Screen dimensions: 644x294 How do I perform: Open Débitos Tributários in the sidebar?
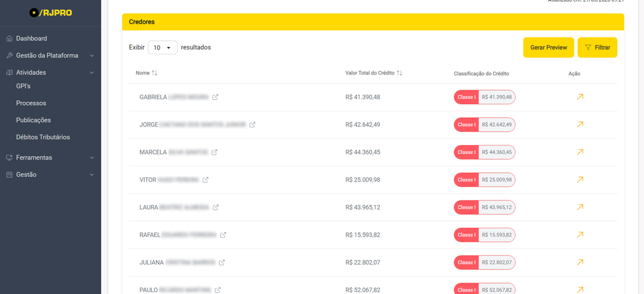(x=43, y=137)
